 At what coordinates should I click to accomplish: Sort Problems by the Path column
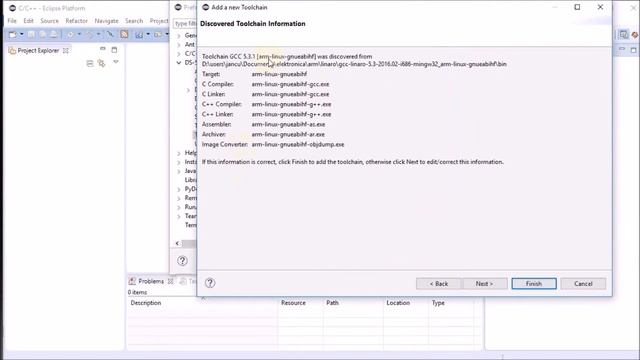point(353,303)
